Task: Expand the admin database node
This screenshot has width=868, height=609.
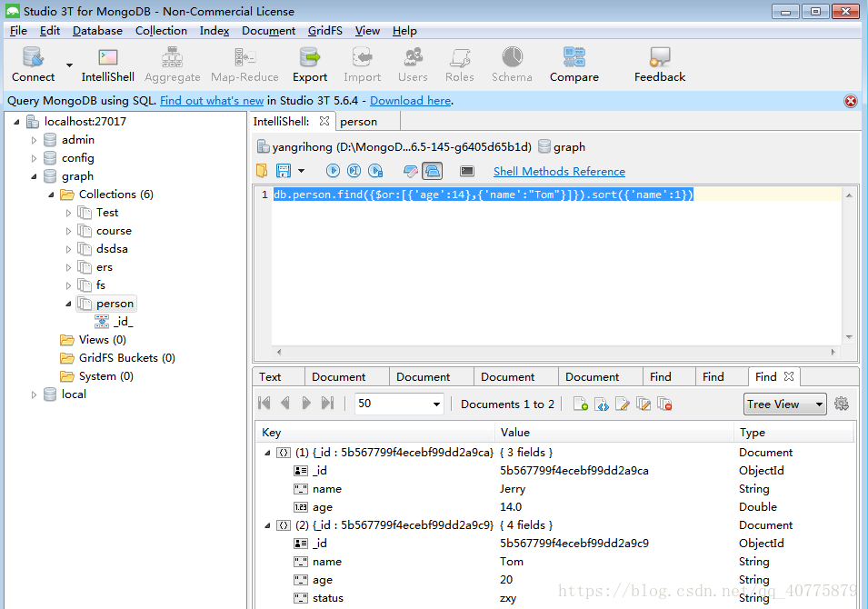Action: point(34,140)
